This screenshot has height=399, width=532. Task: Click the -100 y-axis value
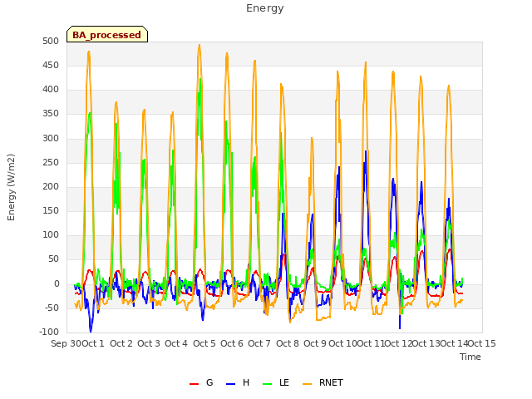coord(49,332)
